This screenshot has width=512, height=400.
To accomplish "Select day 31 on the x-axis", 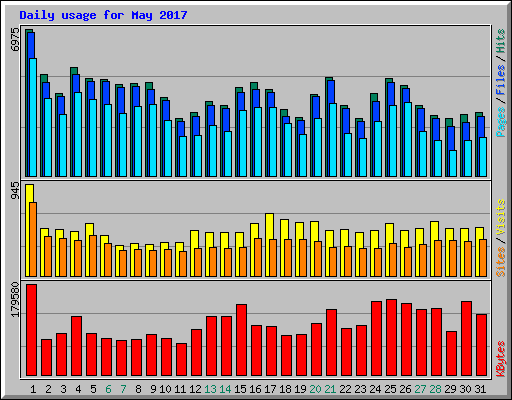I will pos(480,389).
